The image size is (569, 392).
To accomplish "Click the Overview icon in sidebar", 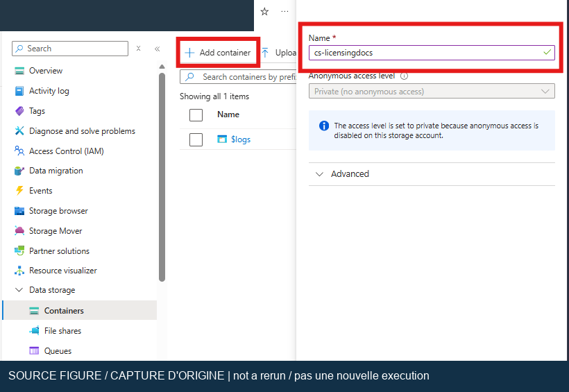I will (19, 71).
